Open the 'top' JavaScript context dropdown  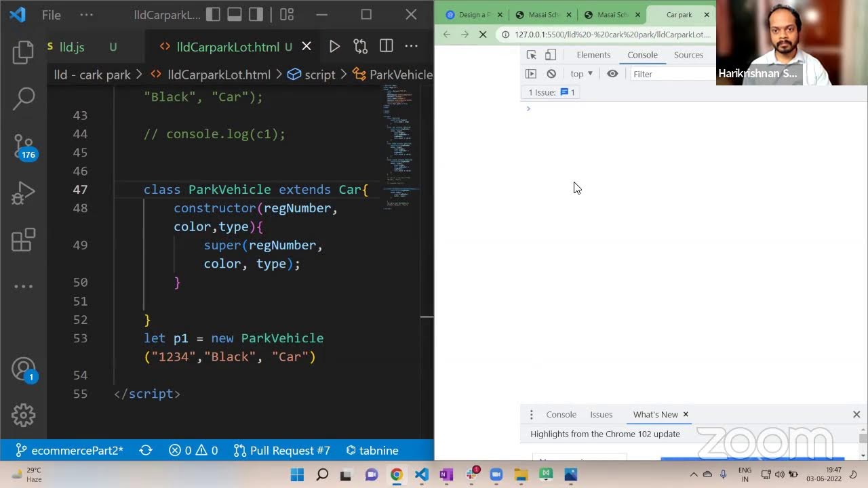[581, 74]
